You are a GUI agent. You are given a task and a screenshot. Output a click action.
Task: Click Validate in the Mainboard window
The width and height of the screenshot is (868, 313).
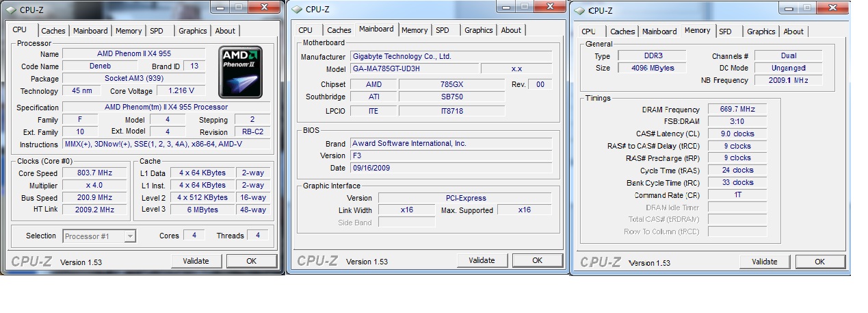click(482, 260)
